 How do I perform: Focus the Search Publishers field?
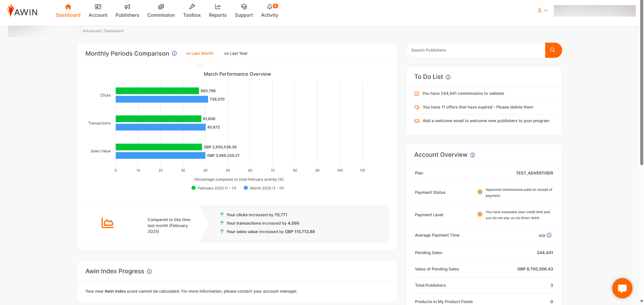click(x=475, y=50)
